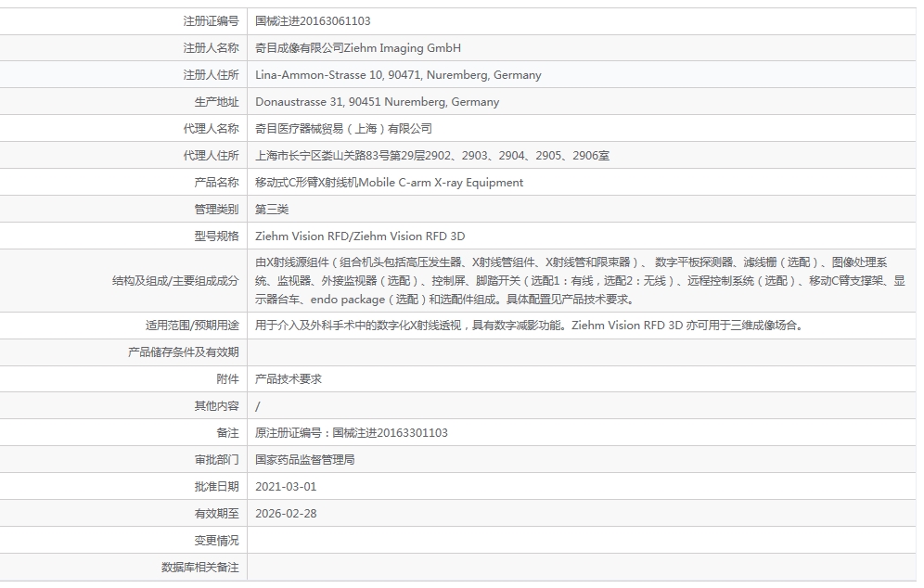Image resolution: width=924 pixels, height=588 pixels.
Task: Click the 管理类别 label
Action: point(216,210)
